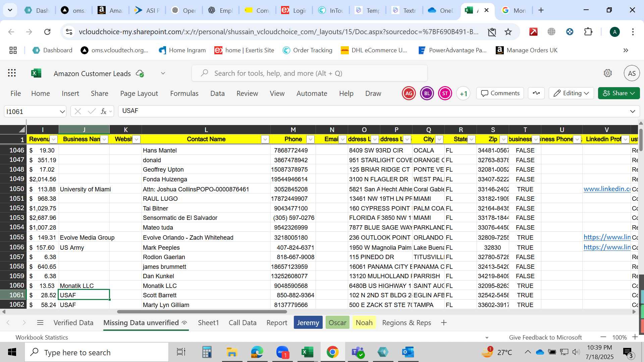Viewport: 644px width, 362px height.
Task: Open the all sheets list icon
Action: pos(40,323)
